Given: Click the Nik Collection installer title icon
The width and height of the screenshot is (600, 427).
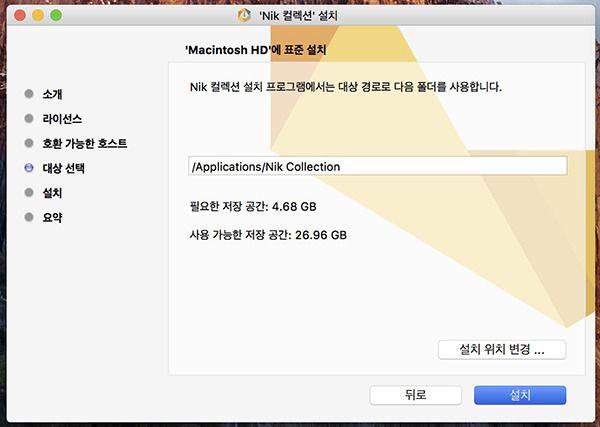Looking at the screenshot, I should coord(244,15).
